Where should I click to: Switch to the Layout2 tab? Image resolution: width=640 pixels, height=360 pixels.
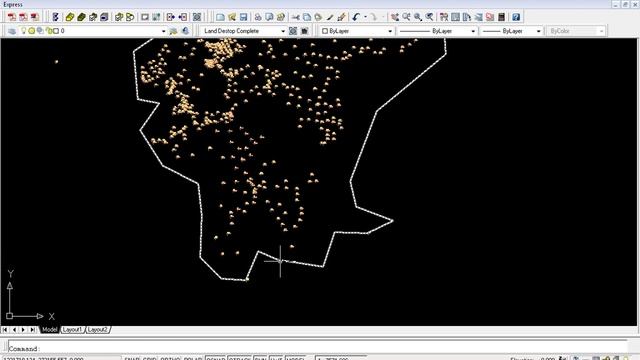point(98,329)
